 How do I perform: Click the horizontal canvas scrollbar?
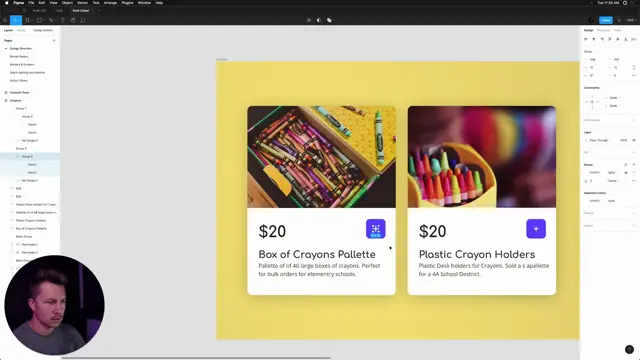pyautogui.click(x=196, y=358)
